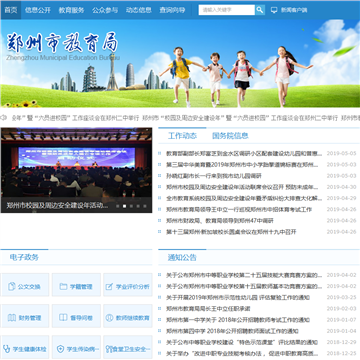Click the 学业评价分析 edit icon
Screen dimensions: 360x360
[109, 286]
